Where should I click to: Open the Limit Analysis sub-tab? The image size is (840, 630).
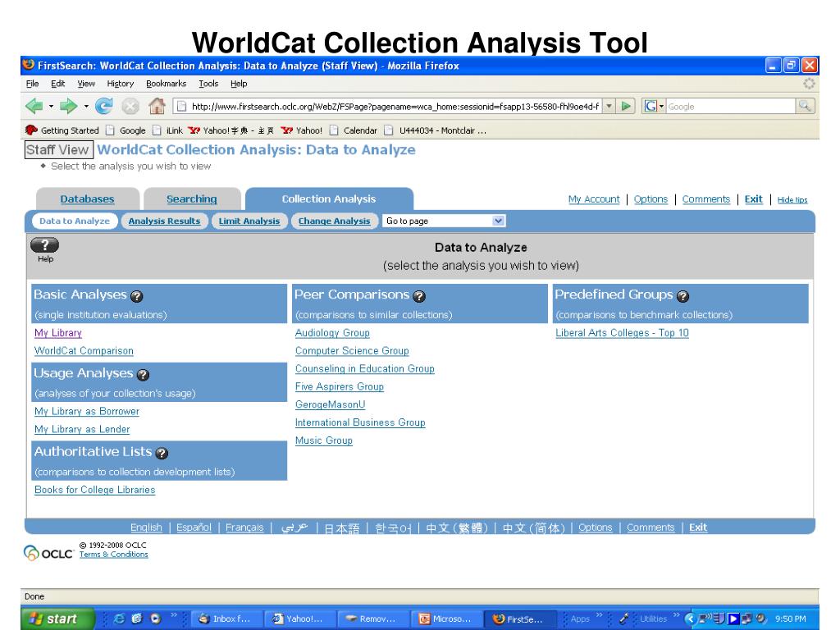tap(249, 221)
